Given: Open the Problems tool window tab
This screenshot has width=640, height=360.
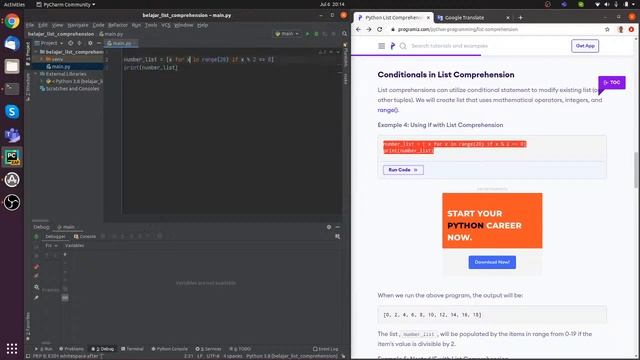Looking at the screenshot, I should click(71, 349).
